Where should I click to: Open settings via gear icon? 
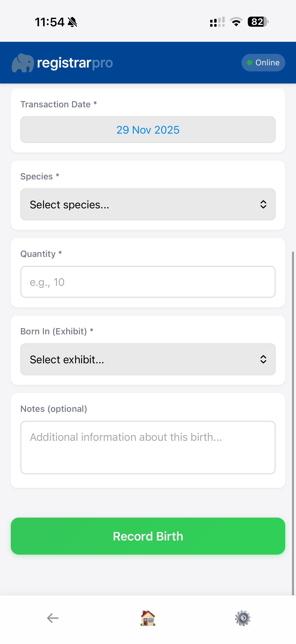[x=243, y=618]
